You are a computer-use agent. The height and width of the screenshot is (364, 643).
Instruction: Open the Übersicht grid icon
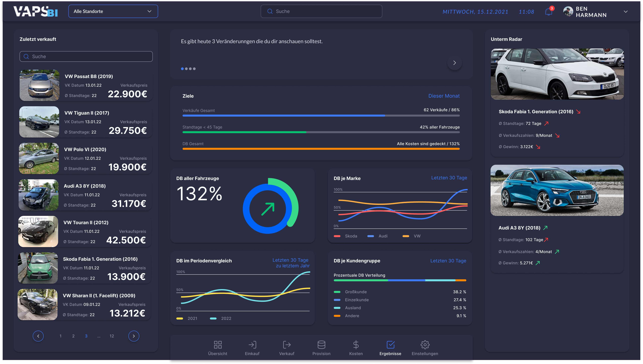pos(218,345)
